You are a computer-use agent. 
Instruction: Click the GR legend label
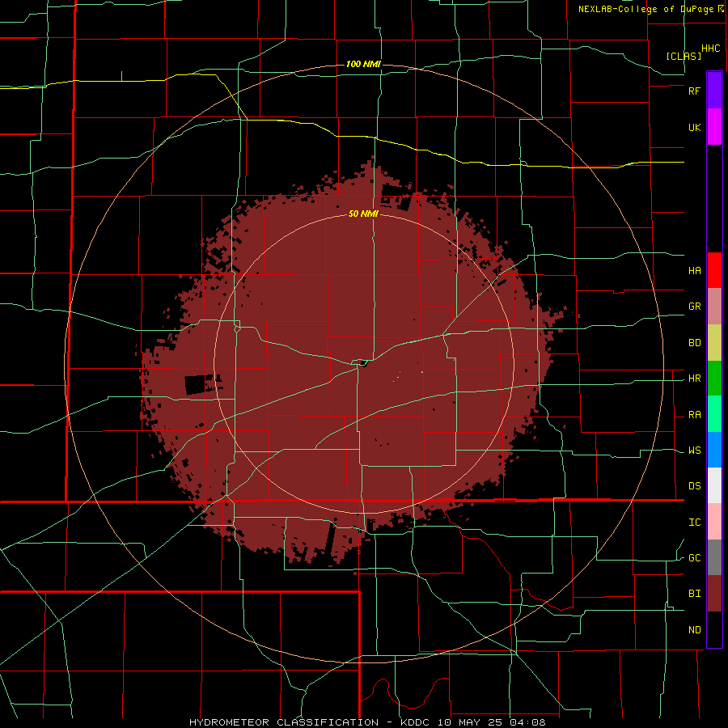point(694,307)
